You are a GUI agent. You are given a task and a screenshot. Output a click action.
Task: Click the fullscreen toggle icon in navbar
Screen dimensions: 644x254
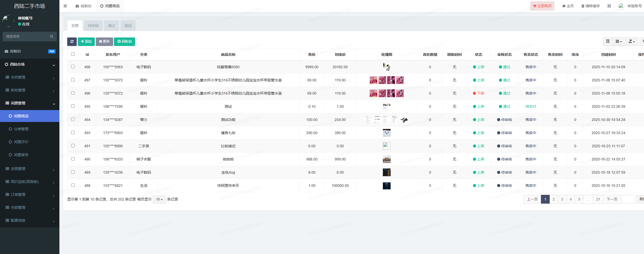pos(609,6)
